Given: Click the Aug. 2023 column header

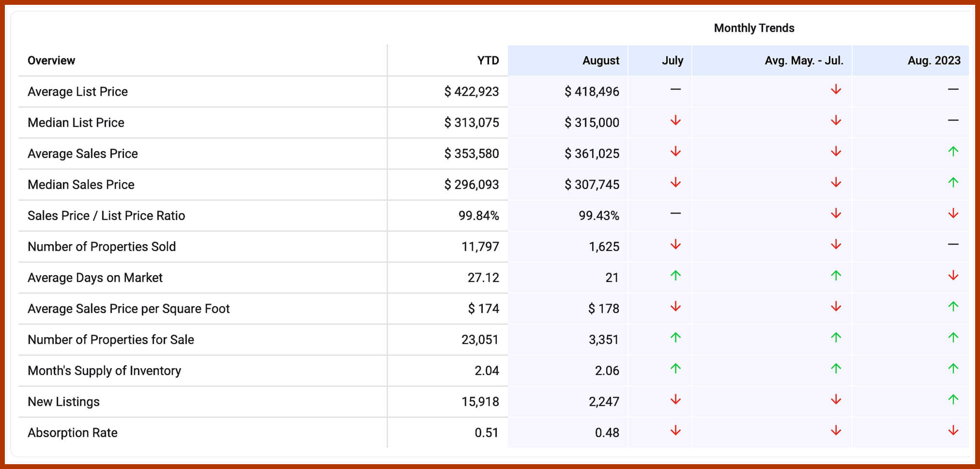Looking at the screenshot, I should click(x=934, y=61).
